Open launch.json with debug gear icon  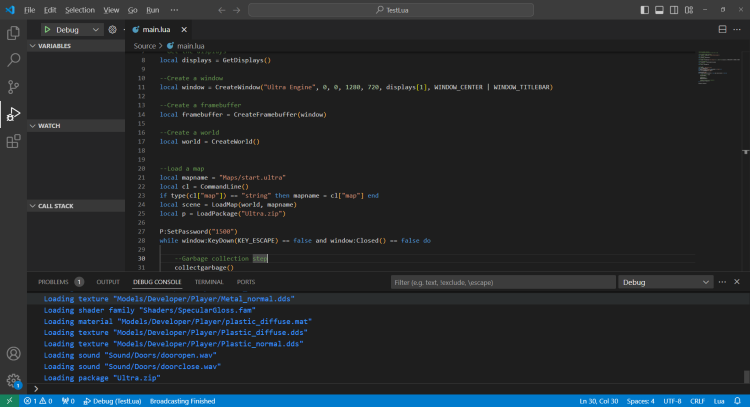tap(112, 30)
